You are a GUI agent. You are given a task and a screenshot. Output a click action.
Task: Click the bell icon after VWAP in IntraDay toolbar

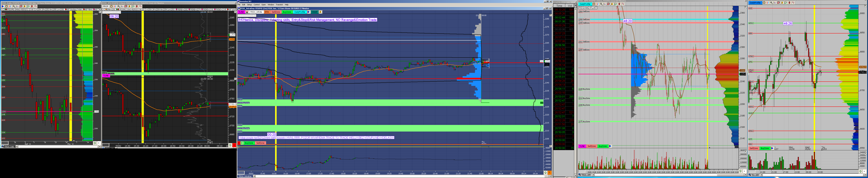[321, 12]
